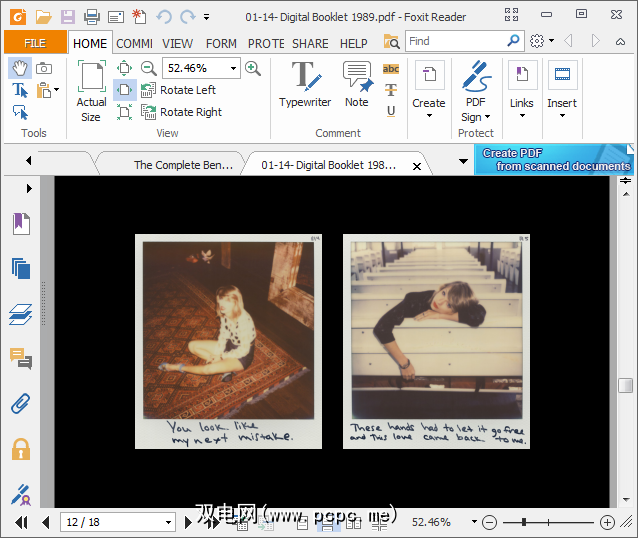Switch to the VIEW ribbon tab

178,43
